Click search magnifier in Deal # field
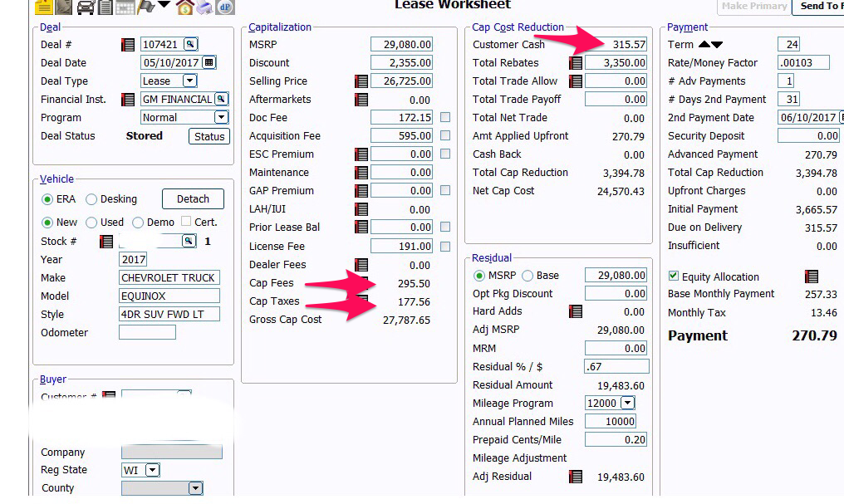This screenshot has width=844, height=504. (190, 44)
